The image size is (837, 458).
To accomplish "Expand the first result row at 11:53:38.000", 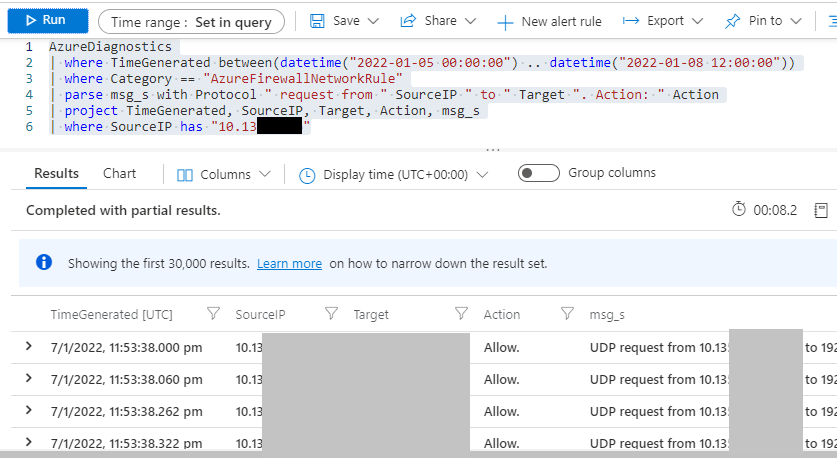I will (x=28, y=346).
